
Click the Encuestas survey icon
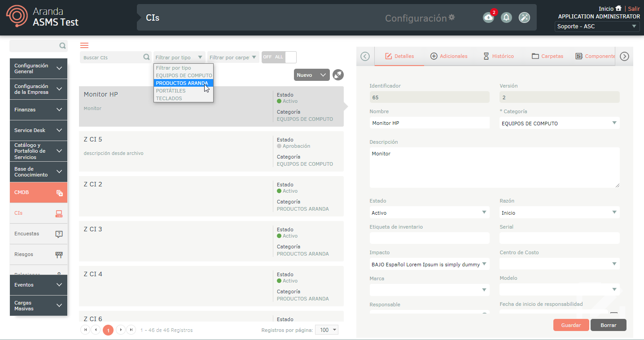59,234
